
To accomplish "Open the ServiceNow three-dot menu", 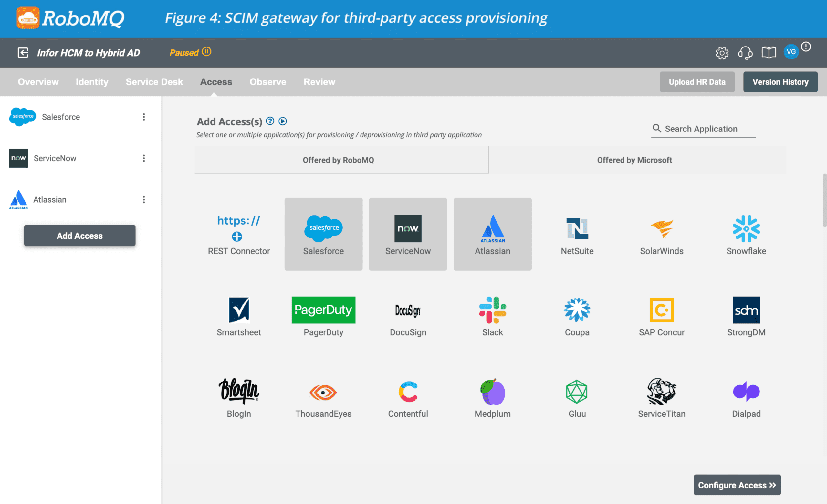I will click(x=144, y=158).
